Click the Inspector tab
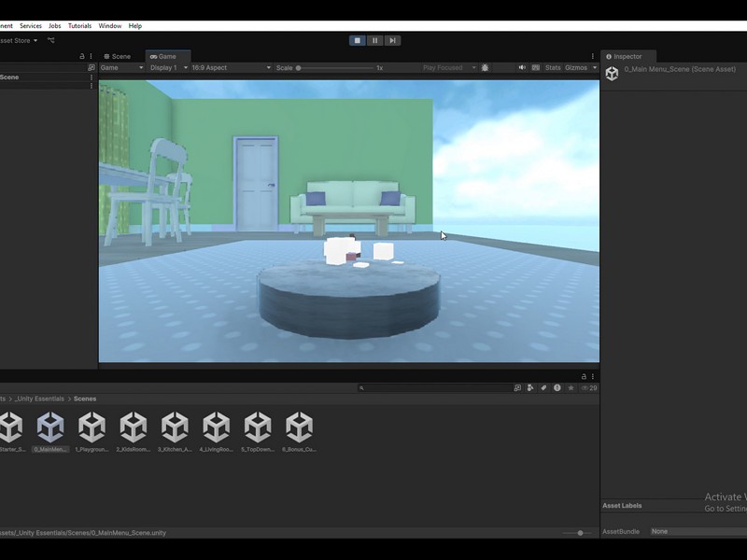Image resolution: width=747 pixels, height=560 pixels. [627, 56]
